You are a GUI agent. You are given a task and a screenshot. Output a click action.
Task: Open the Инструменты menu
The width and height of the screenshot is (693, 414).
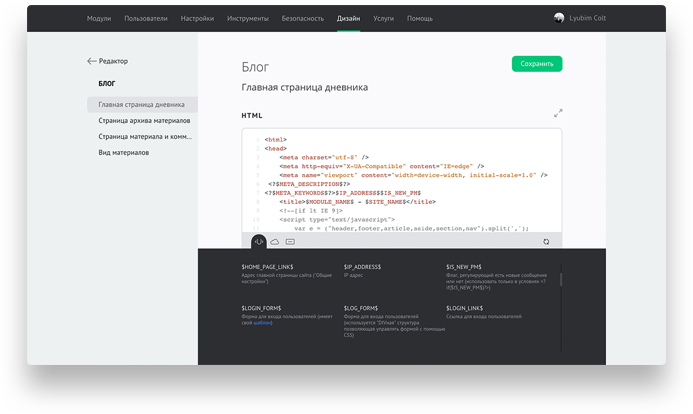[248, 19]
